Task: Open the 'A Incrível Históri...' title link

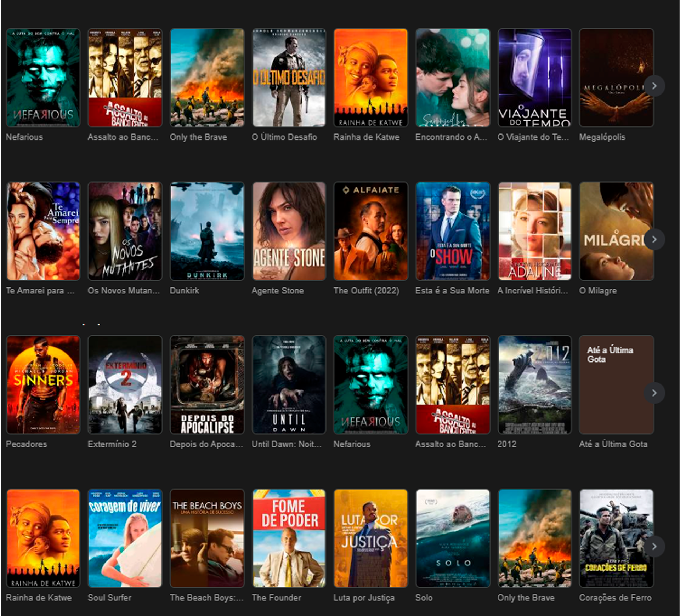Action: tap(533, 291)
